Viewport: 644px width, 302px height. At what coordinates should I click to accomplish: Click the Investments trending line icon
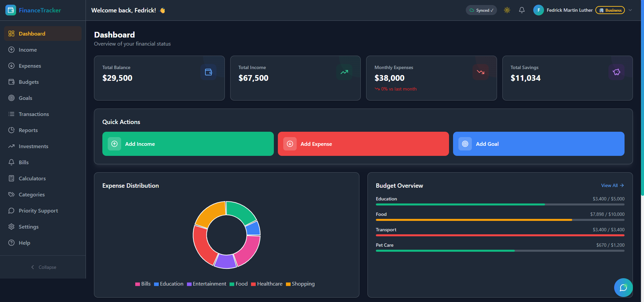11,146
